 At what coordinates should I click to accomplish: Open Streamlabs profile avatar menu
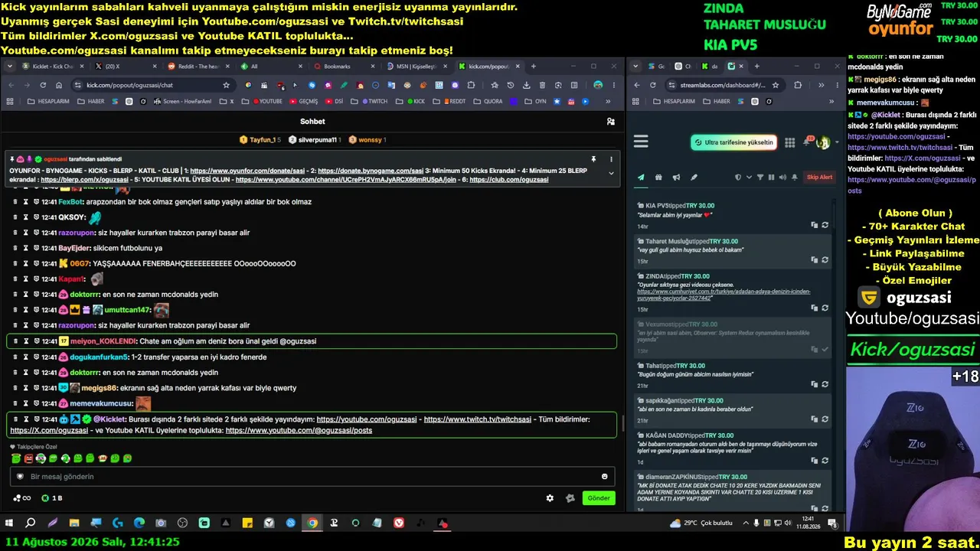824,142
